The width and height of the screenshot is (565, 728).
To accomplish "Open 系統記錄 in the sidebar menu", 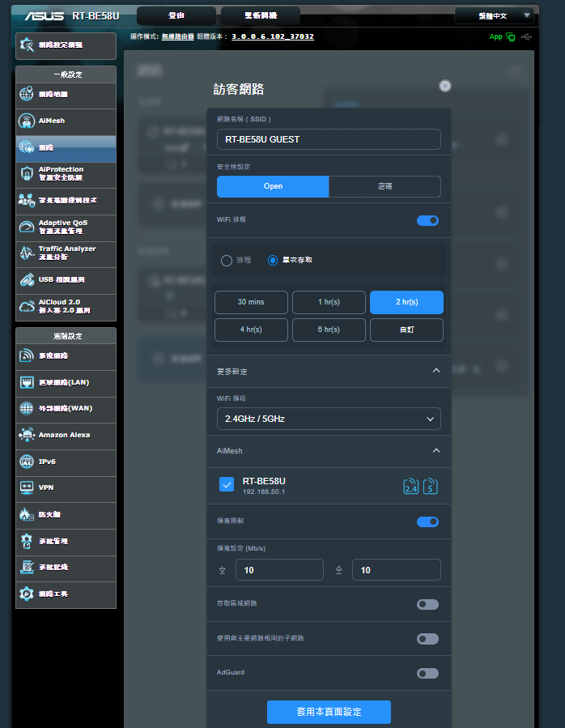I will pos(66,568).
